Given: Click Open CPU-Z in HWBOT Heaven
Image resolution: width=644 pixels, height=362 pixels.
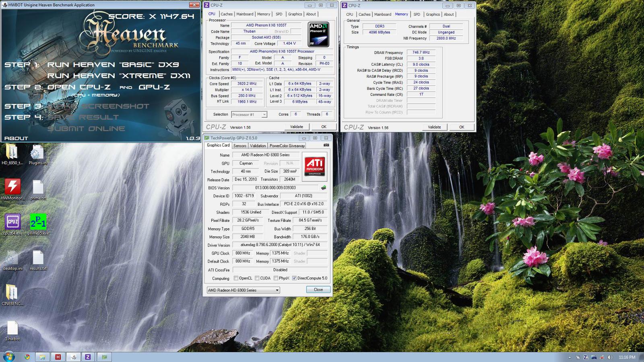Looking at the screenshot, I should 79,87.
